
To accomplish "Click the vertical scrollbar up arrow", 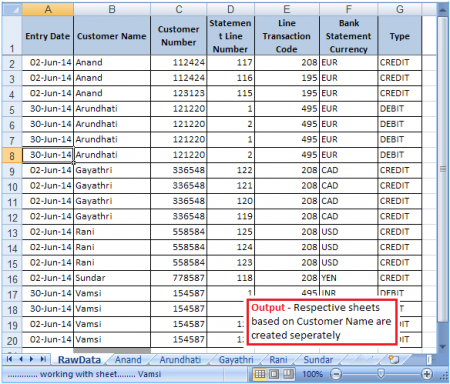I will (442, 10).
